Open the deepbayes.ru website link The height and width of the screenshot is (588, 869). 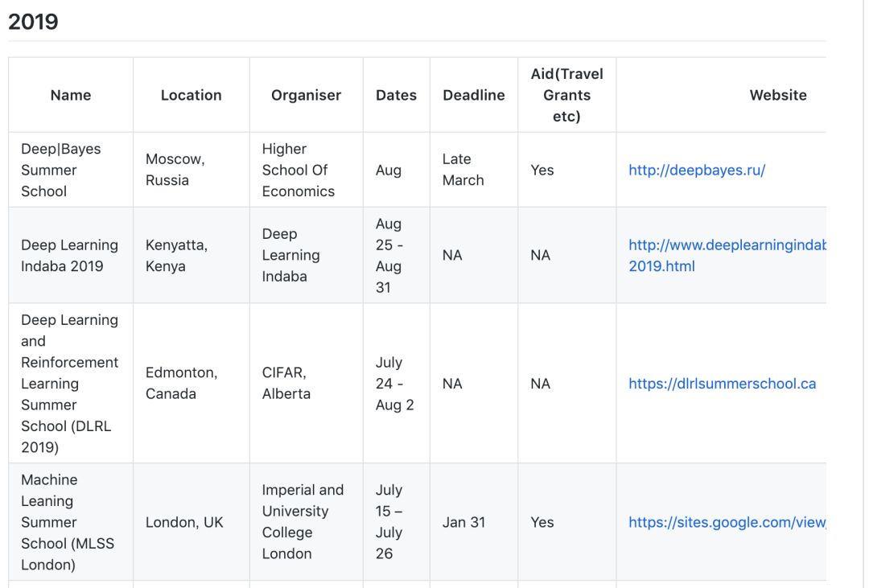(x=697, y=171)
